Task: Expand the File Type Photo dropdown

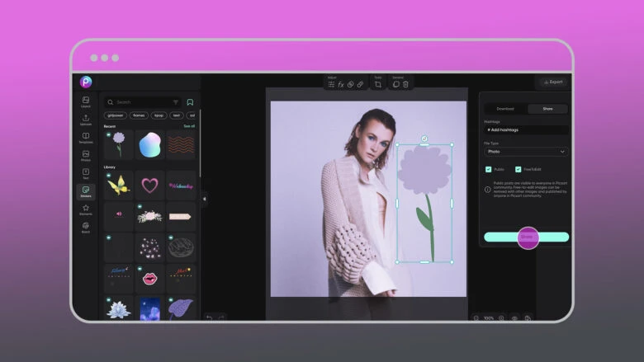Action: tap(526, 152)
